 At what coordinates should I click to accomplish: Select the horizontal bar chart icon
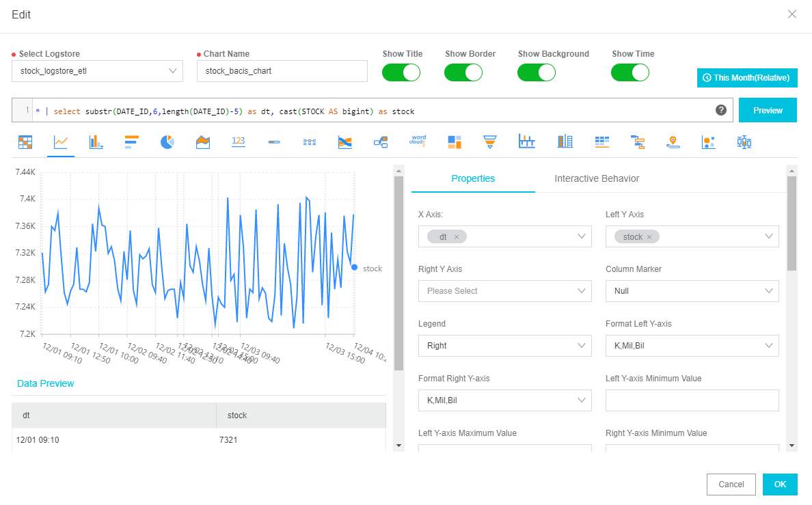tap(131, 142)
